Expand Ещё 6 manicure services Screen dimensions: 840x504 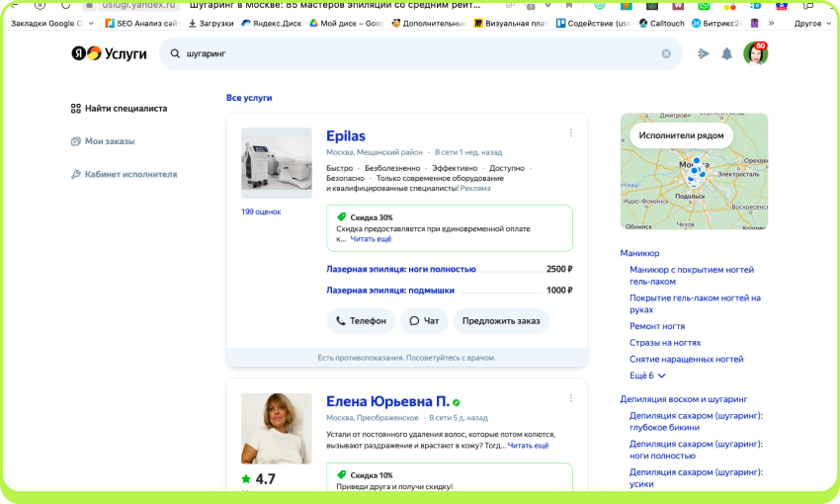tap(647, 376)
